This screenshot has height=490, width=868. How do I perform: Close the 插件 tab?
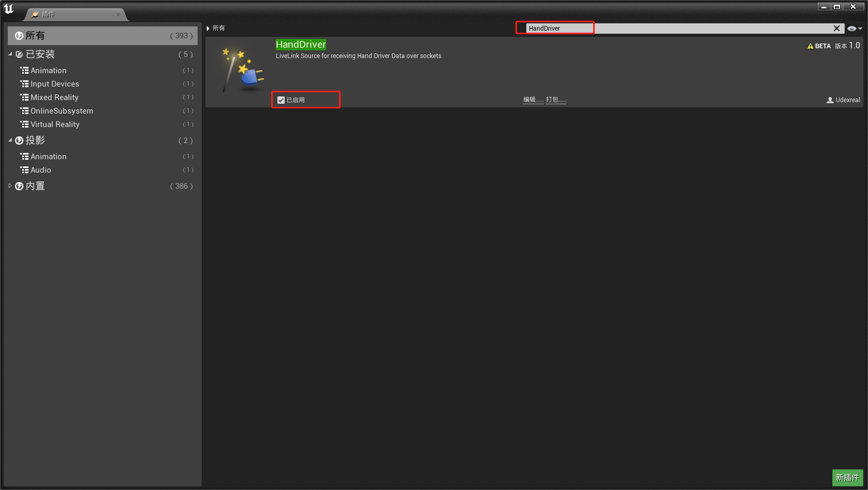[118, 15]
